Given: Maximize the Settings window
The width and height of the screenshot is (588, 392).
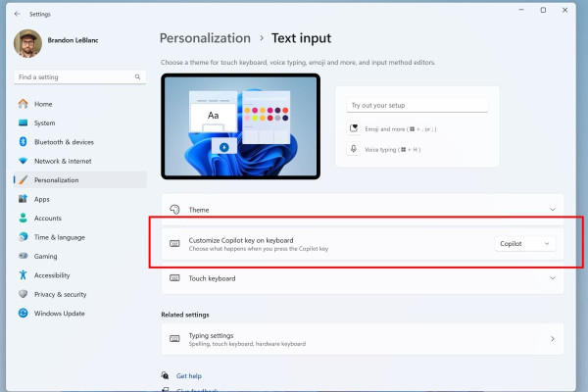Looking at the screenshot, I should [543, 10].
